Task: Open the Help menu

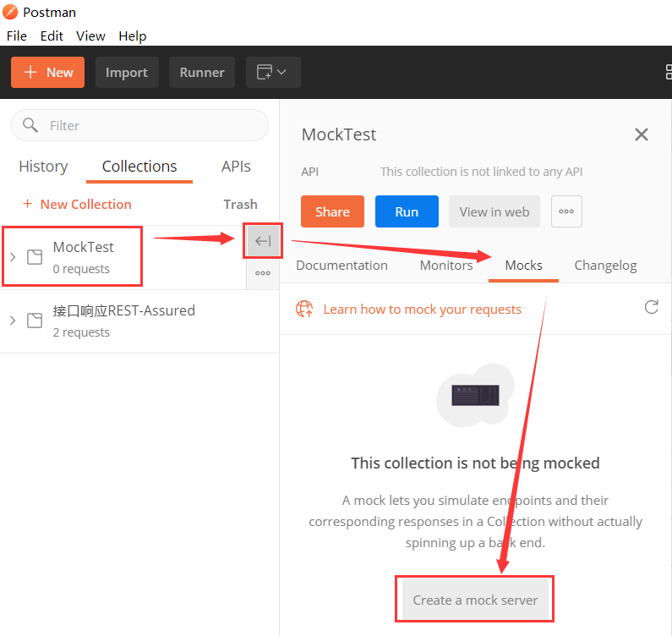Action: 133,36
